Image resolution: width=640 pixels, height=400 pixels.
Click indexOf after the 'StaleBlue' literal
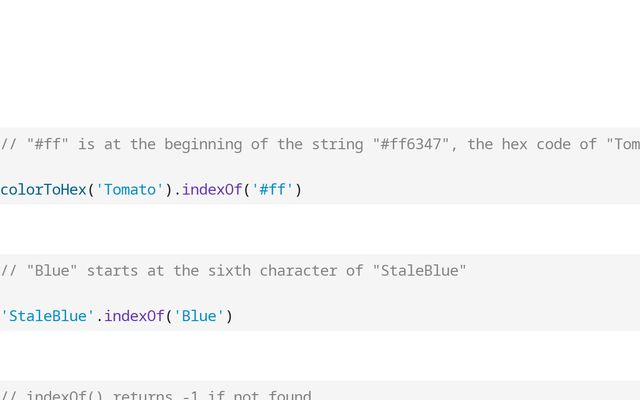pyautogui.click(x=134, y=316)
